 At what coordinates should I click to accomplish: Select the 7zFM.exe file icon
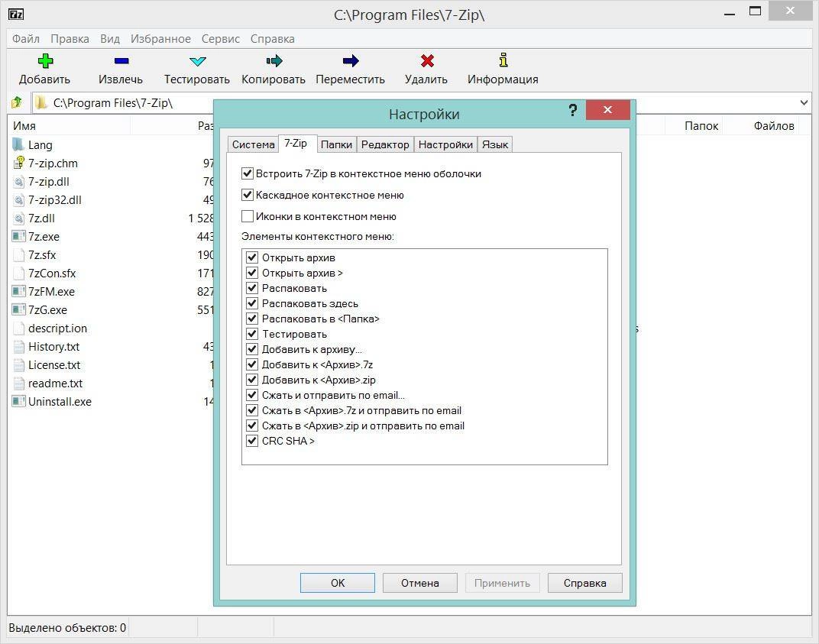pos(19,292)
